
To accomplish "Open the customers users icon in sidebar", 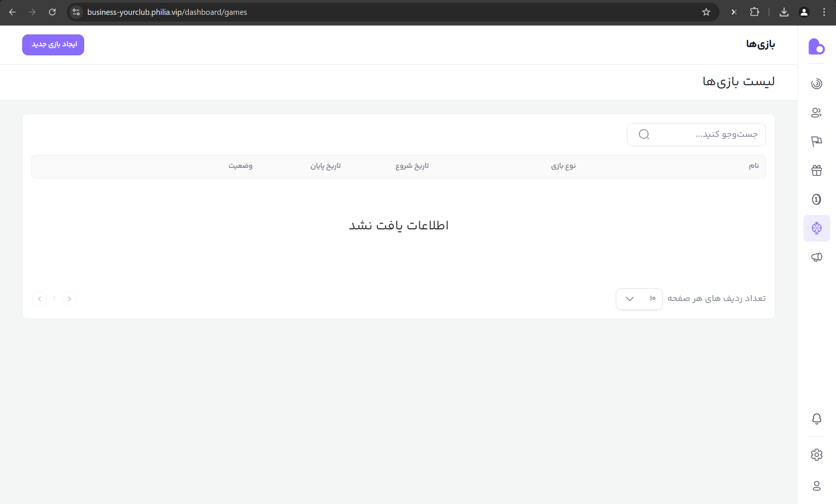I will click(x=816, y=113).
